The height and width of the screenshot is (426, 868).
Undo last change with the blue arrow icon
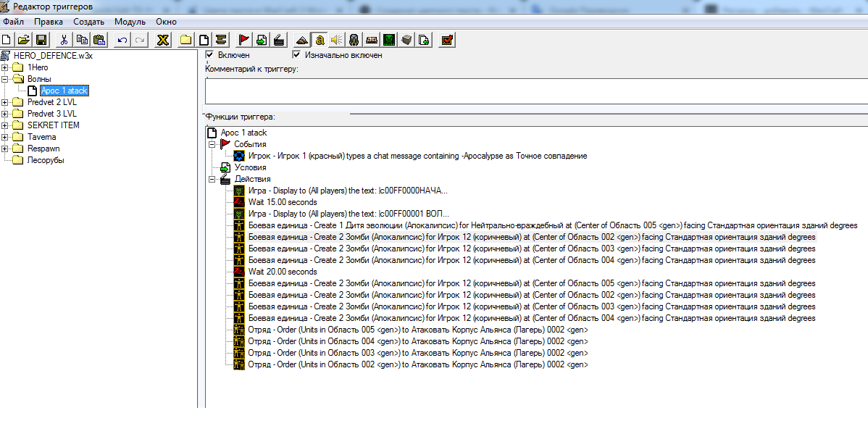(122, 39)
